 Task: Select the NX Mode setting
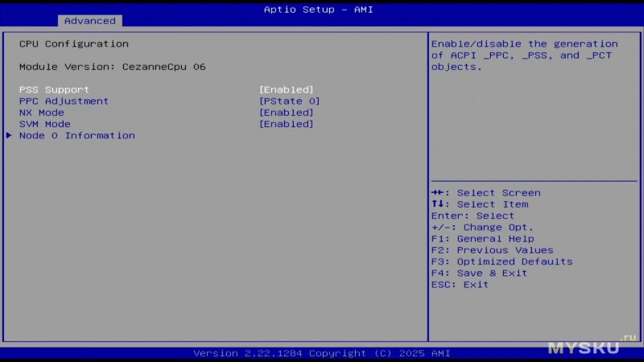42,113
